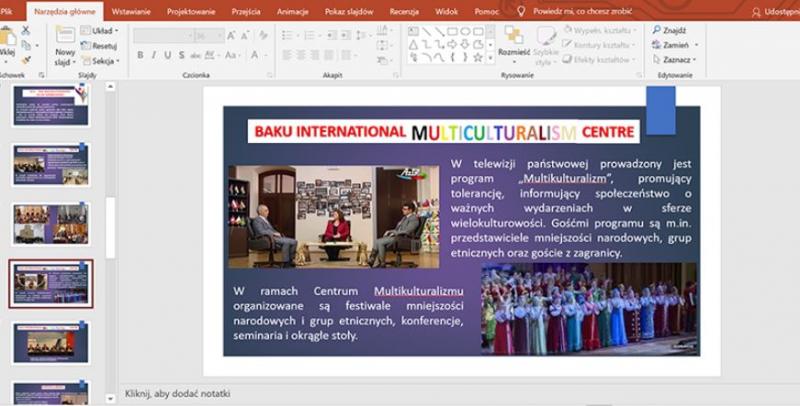The height and width of the screenshot is (406, 800).
Task: Click the Nowy slajd button
Action: 65,46
